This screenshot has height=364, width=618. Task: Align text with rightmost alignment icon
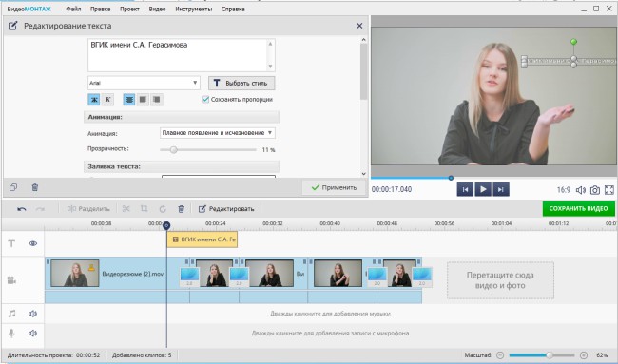tap(157, 100)
